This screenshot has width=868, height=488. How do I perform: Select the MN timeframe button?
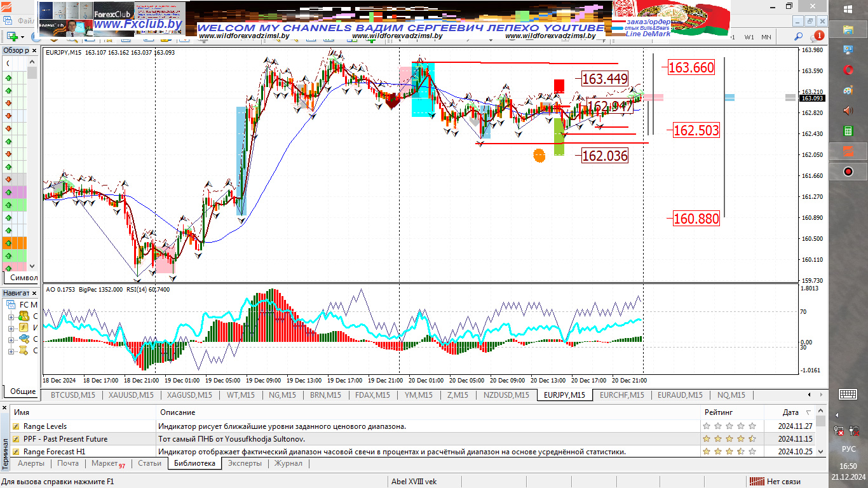click(766, 37)
